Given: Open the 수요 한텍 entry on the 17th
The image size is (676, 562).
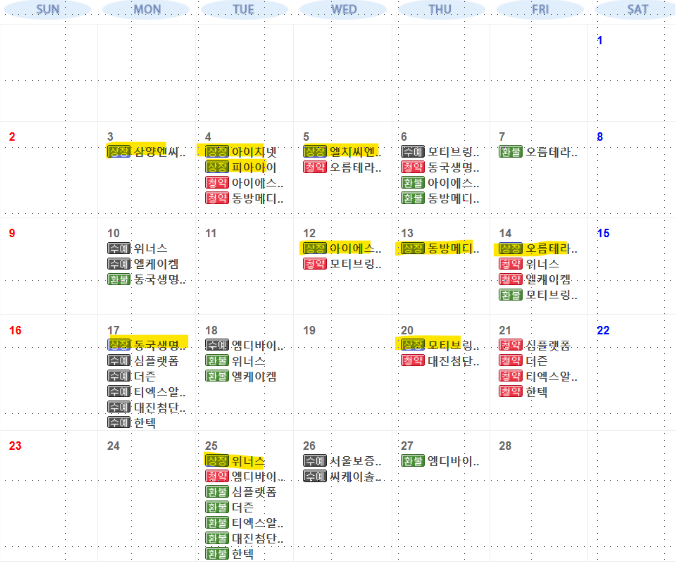Looking at the screenshot, I should [x=131, y=422].
